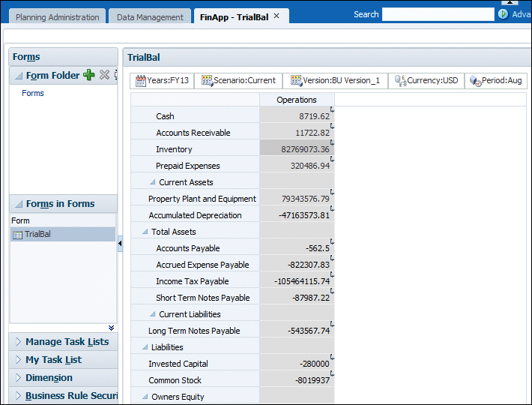
Task: Click inside the Search field
Action: (x=438, y=14)
